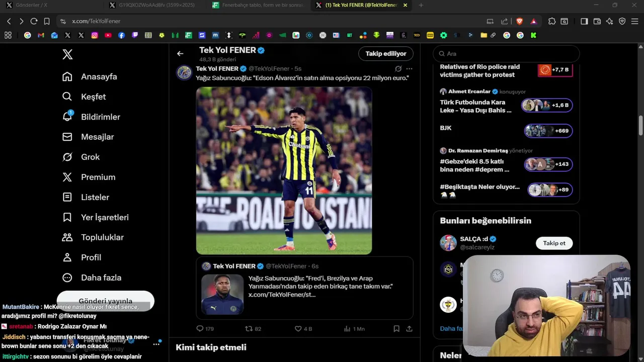This screenshot has height=362, width=644.
Task: Go back using the arrow beside Tek Yol FENER
Action: (x=180, y=53)
